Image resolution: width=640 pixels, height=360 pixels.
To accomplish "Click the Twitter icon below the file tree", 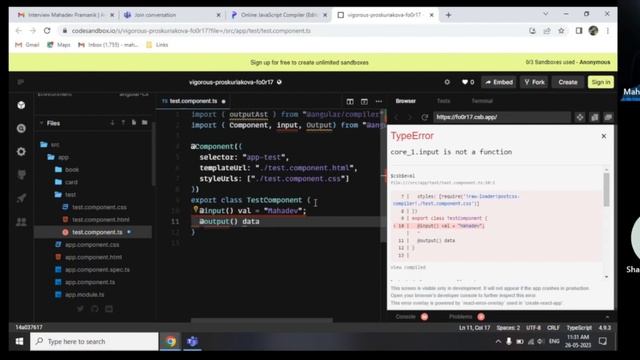I will (80, 309).
